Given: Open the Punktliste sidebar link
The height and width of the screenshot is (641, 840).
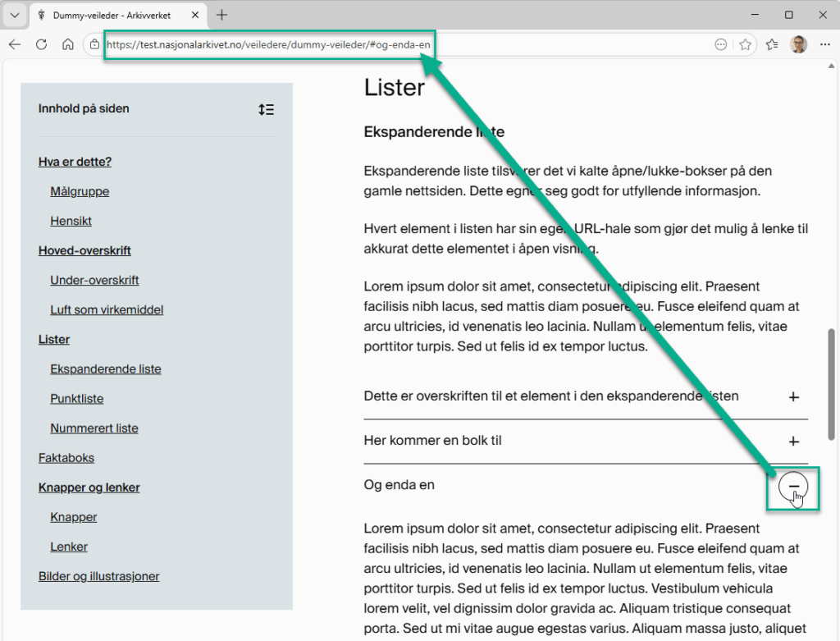Looking at the screenshot, I should click(x=76, y=398).
